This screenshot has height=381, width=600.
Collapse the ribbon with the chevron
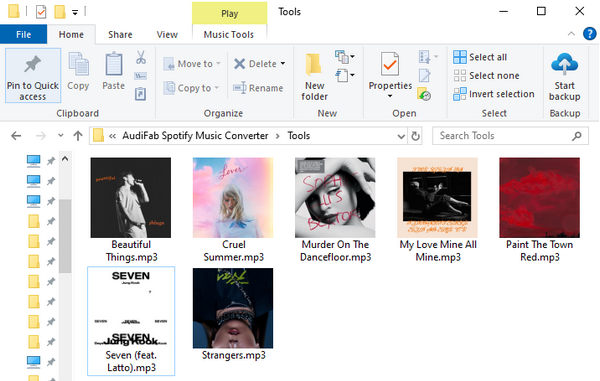tap(571, 34)
